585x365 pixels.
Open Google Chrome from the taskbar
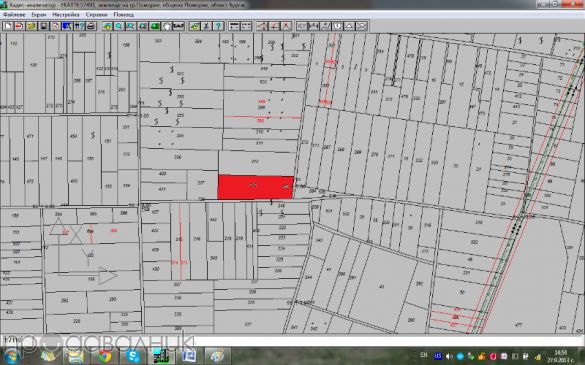click(105, 356)
